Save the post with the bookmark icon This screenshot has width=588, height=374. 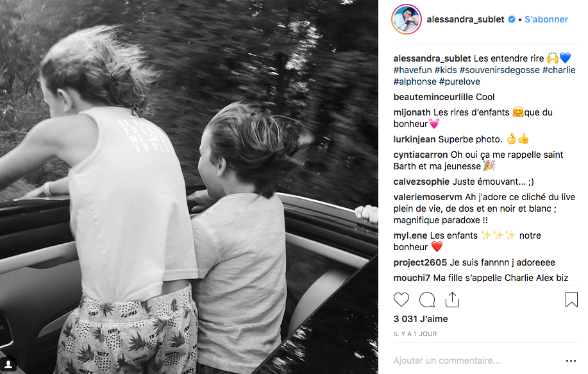[x=571, y=300]
